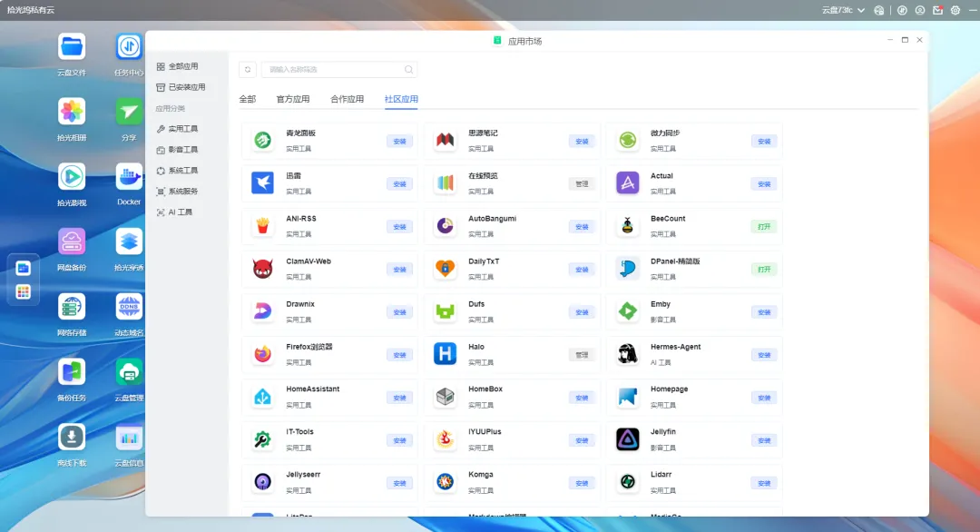Open the 网络存储 desktop icon
The width and height of the screenshot is (980, 532).
coord(72,307)
